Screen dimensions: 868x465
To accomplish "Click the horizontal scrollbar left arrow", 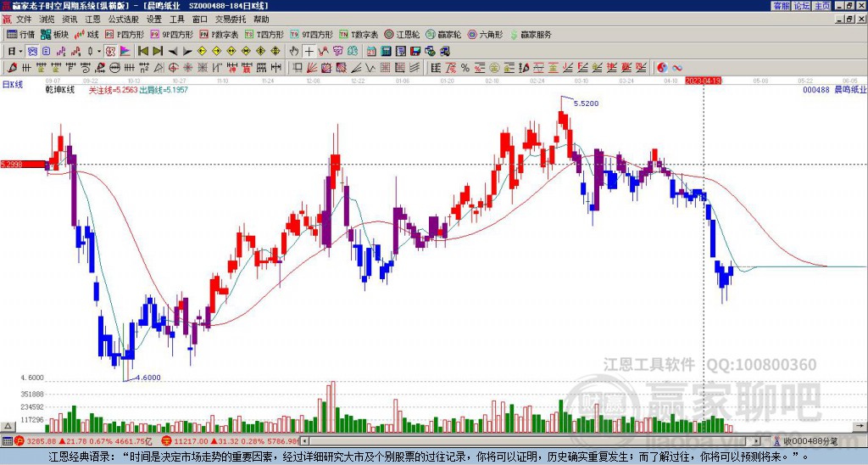I will pyautogui.click(x=305, y=441).
